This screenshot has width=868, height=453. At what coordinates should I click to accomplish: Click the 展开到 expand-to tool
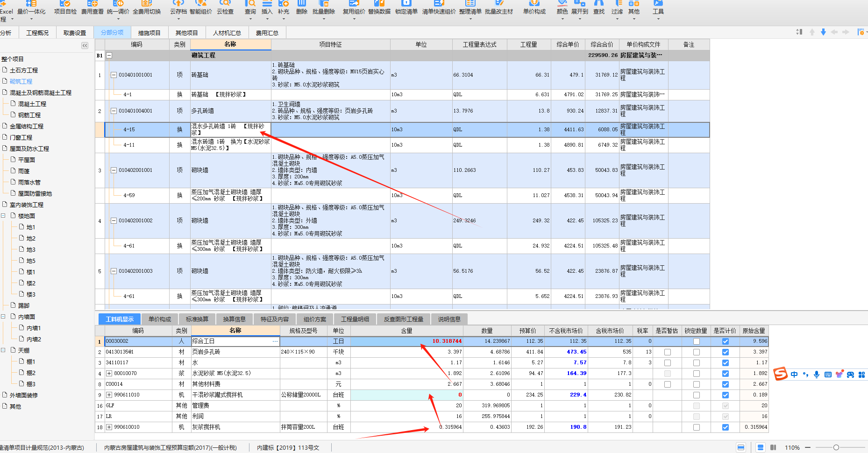(580, 7)
